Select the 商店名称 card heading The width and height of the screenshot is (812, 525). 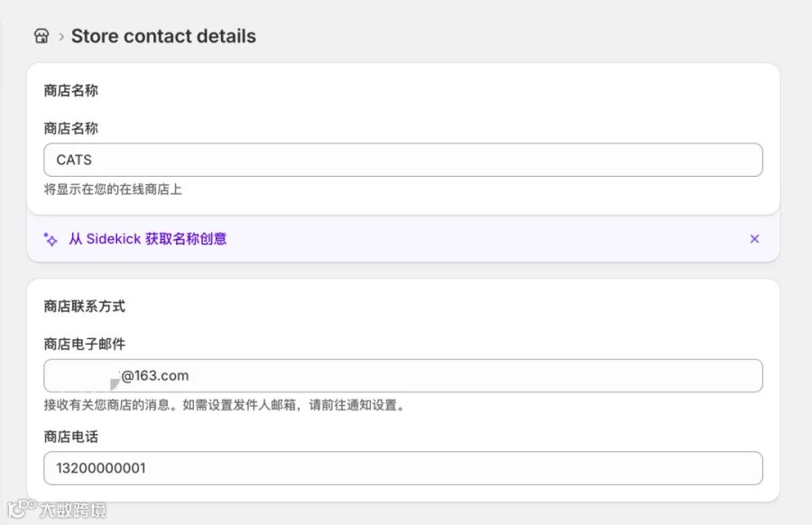(x=71, y=90)
